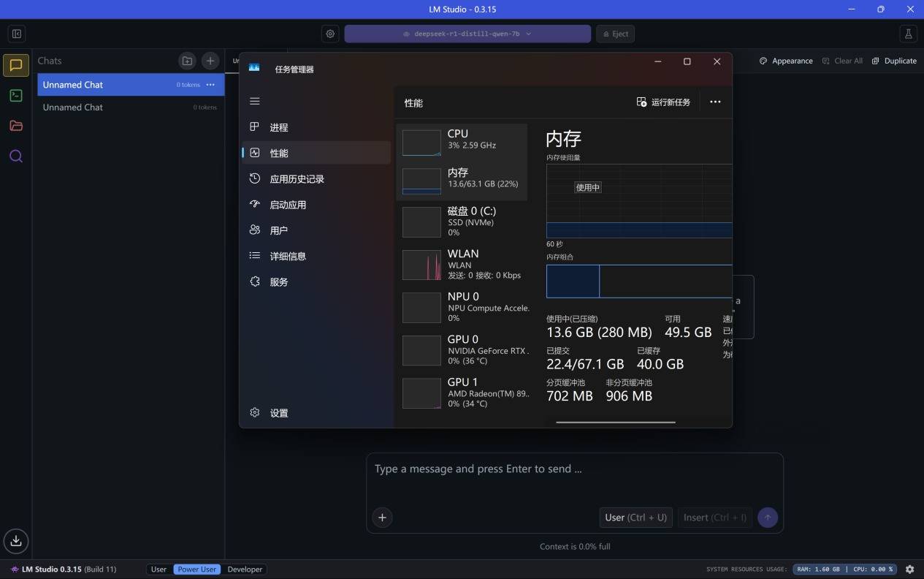
Task: Switch to User mode
Action: (159, 569)
